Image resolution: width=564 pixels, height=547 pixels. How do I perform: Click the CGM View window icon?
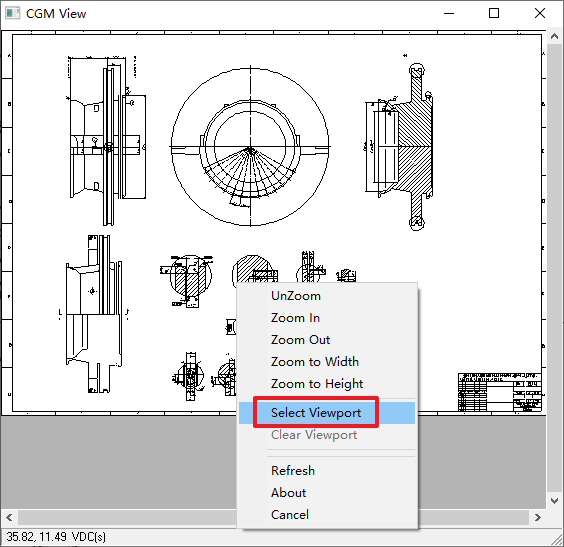point(12,14)
